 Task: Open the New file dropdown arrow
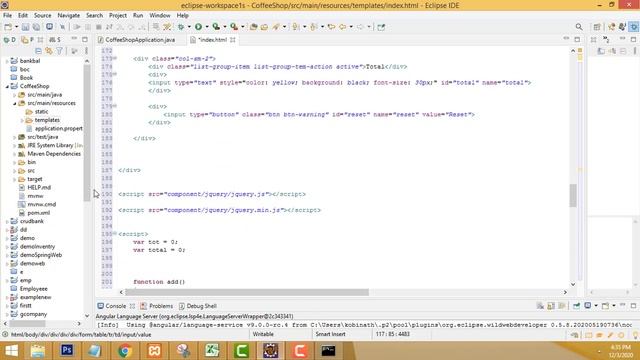(x=16, y=27)
